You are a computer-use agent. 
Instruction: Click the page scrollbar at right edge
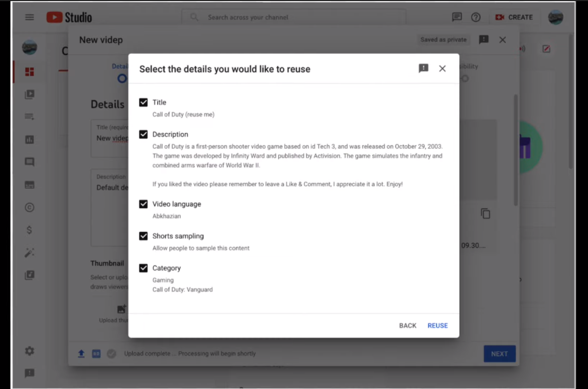point(571,101)
